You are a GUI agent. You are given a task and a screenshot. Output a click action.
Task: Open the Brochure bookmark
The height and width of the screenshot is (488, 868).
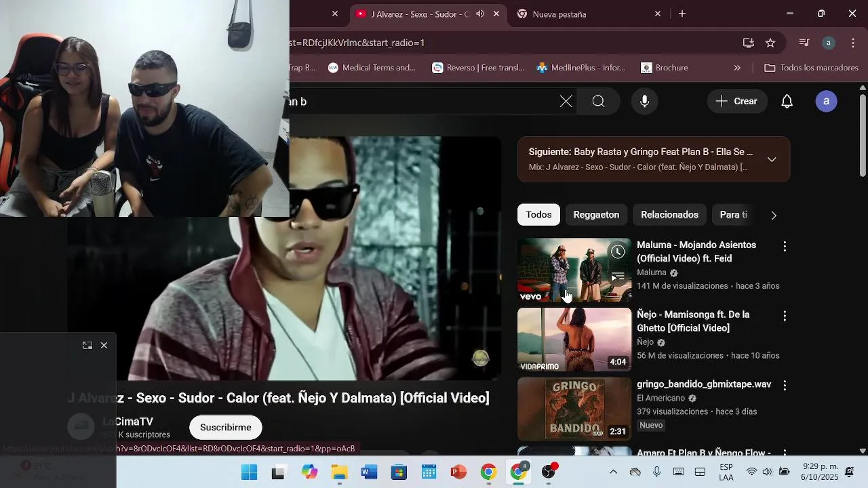[x=665, y=68]
